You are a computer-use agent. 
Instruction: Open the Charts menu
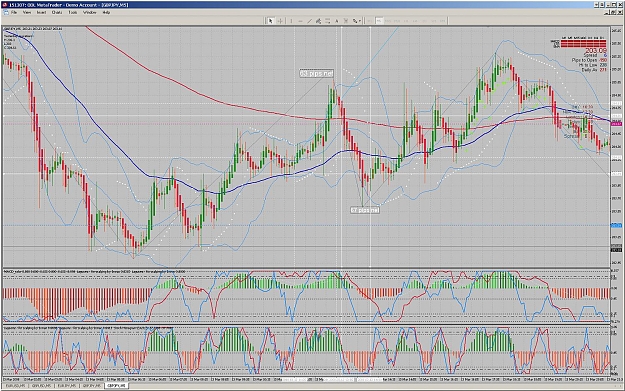(x=57, y=12)
